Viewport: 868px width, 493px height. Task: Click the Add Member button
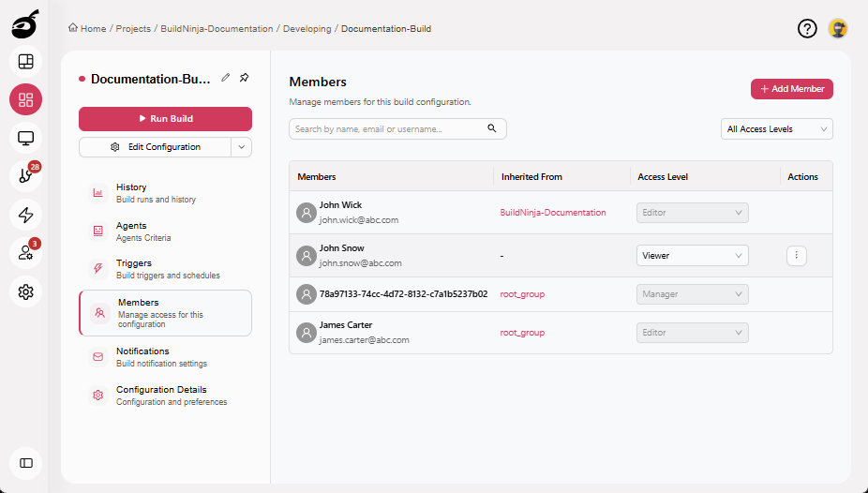(792, 88)
